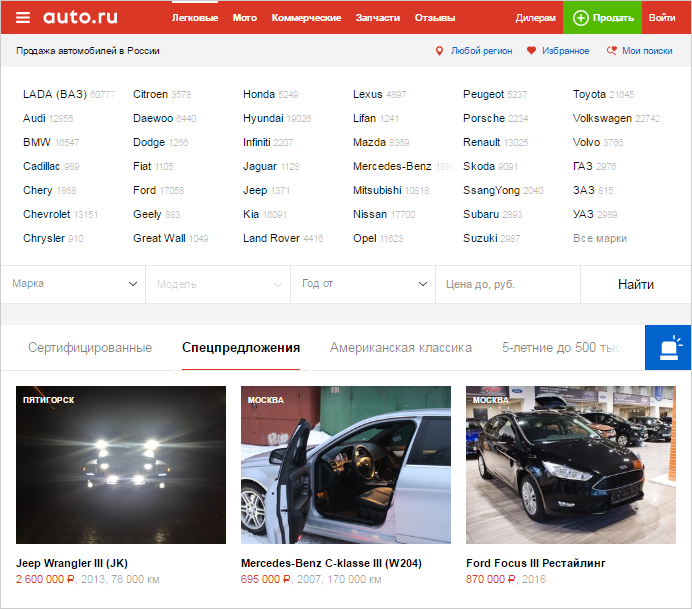The image size is (692, 609).
Task: Open the Ford Focus photo thumbnail
Action: 571,465
